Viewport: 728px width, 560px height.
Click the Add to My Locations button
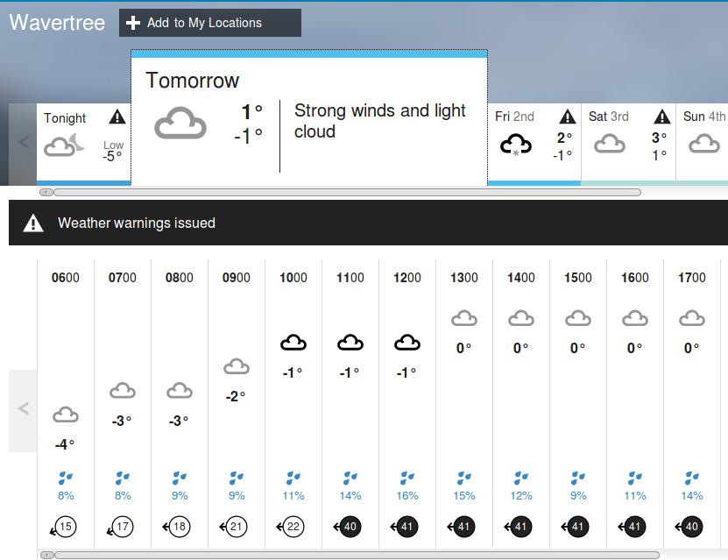pos(209,23)
